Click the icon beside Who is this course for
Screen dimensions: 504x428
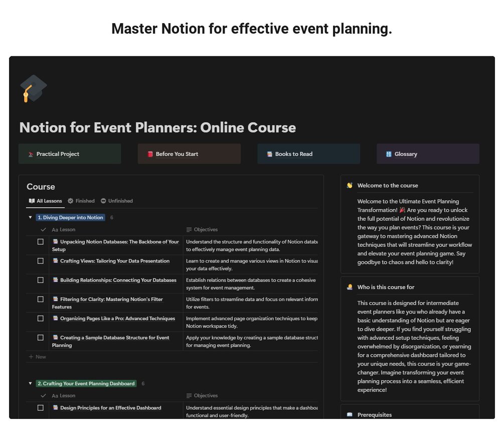pyautogui.click(x=350, y=287)
